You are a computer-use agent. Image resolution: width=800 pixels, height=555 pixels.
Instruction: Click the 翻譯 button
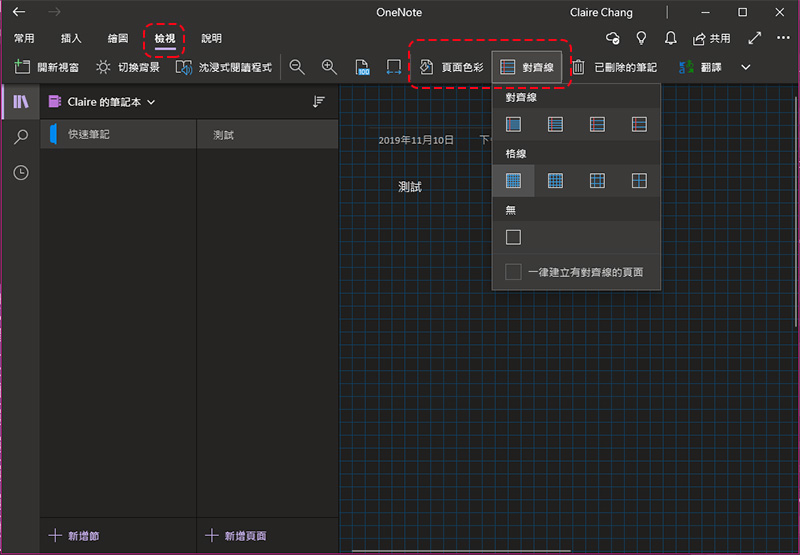click(700, 67)
